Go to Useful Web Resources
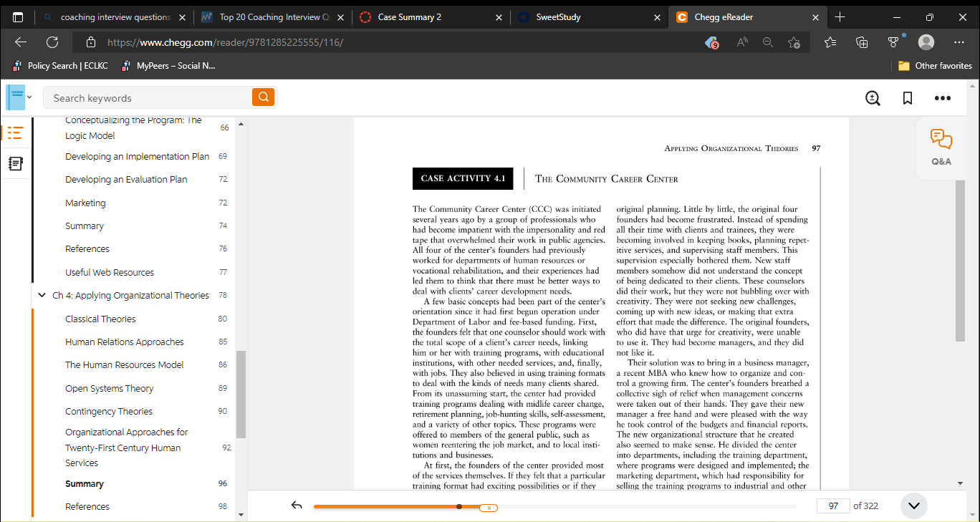 coord(110,272)
